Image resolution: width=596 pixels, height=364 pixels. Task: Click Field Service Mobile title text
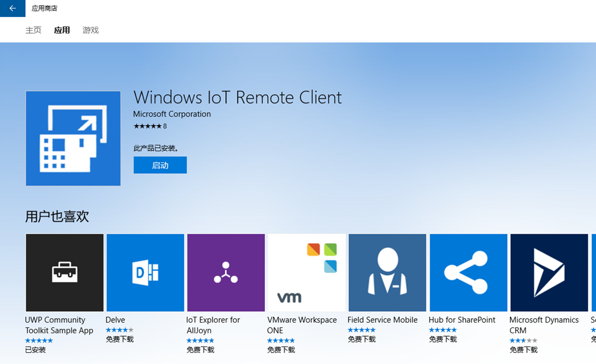382,320
